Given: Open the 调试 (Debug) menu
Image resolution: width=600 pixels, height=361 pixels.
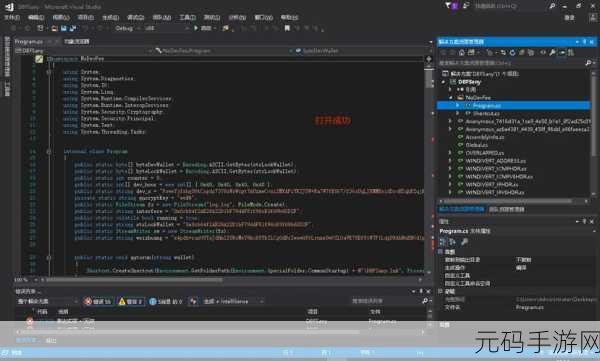Looking at the screenshot, I should tap(135, 17).
